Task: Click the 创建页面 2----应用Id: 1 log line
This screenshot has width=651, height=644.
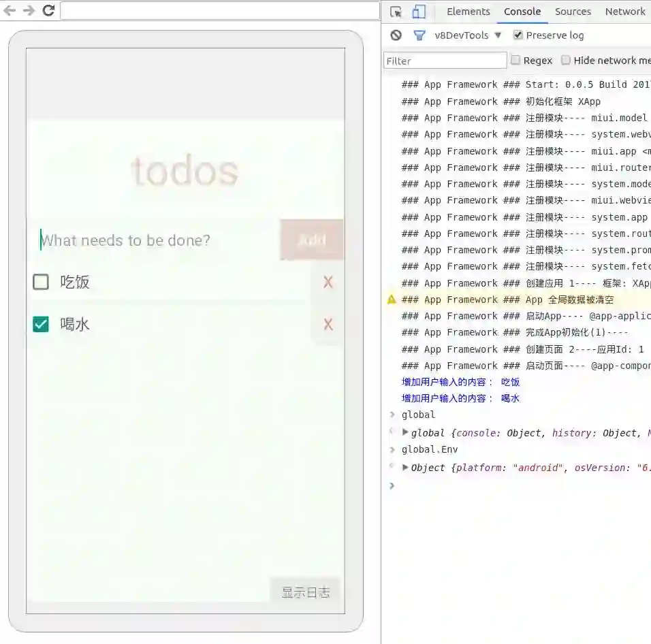Action: point(522,349)
